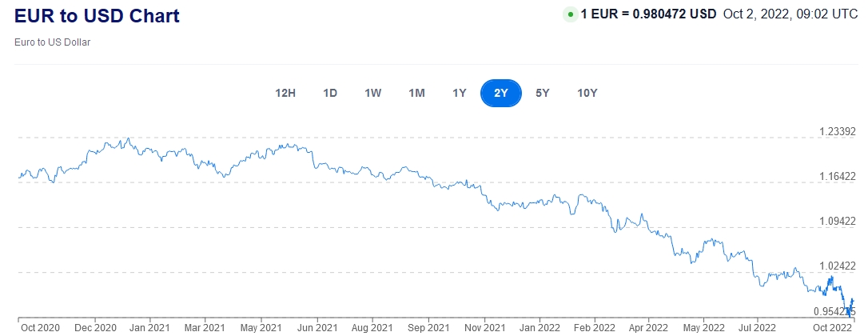
Task: Click the Nov 2021 x-axis label
Action: pyautogui.click(x=484, y=326)
